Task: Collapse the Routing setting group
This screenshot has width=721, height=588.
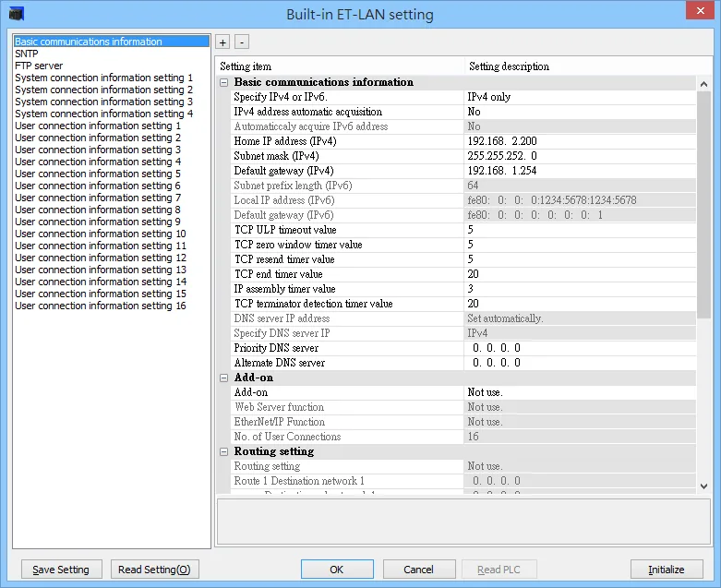Action: 224,452
